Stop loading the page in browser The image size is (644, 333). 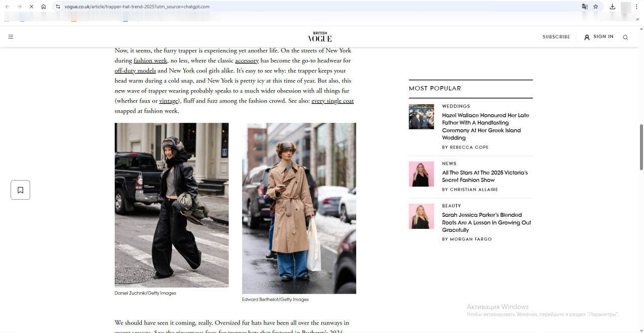point(31,7)
